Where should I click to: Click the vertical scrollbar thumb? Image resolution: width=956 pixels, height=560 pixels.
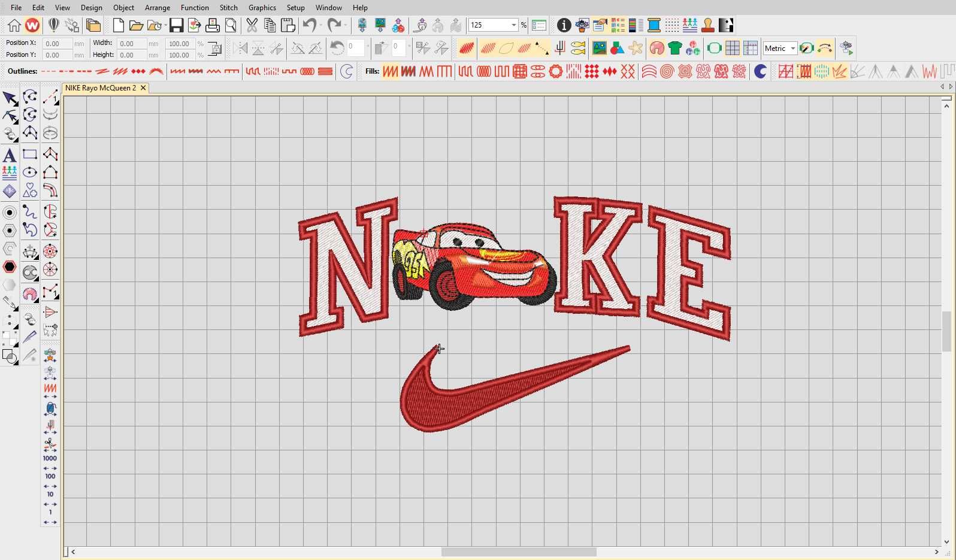pos(946,331)
